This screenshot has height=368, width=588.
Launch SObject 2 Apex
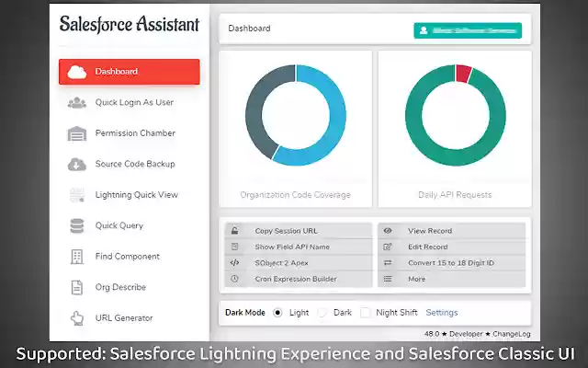click(299, 263)
